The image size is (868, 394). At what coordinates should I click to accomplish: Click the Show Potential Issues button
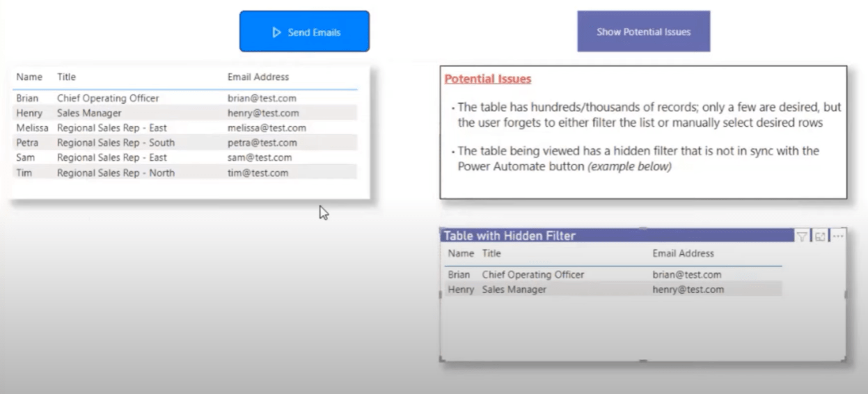click(x=643, y=31)
